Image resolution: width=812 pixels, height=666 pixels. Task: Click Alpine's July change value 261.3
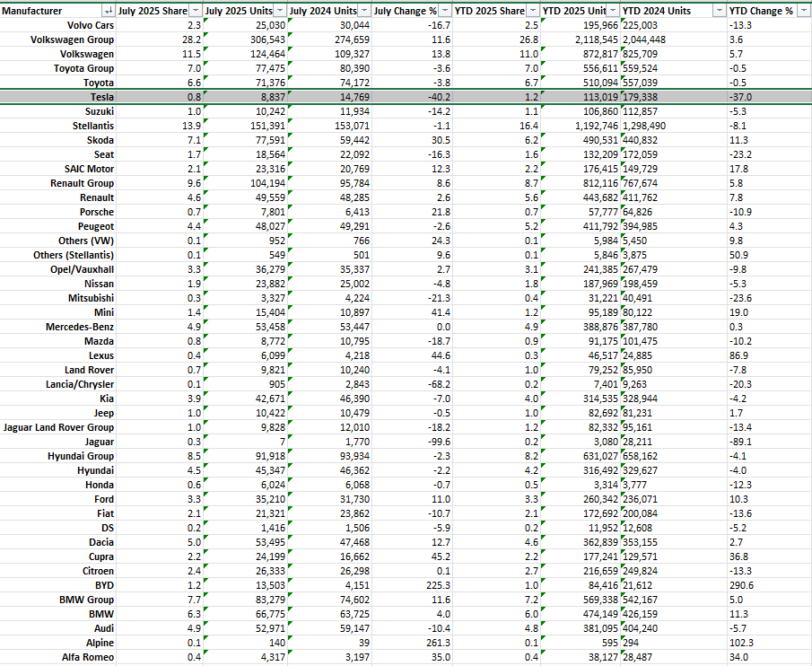click(412, 643)
